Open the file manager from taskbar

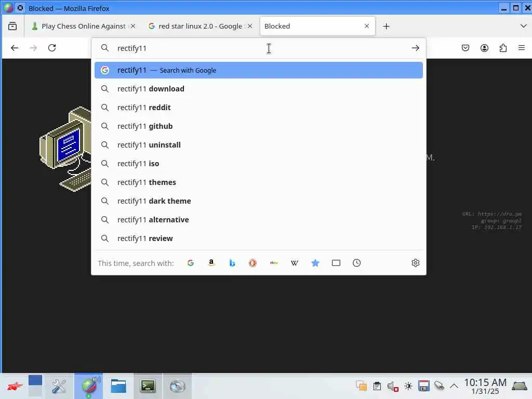point(118,386)
